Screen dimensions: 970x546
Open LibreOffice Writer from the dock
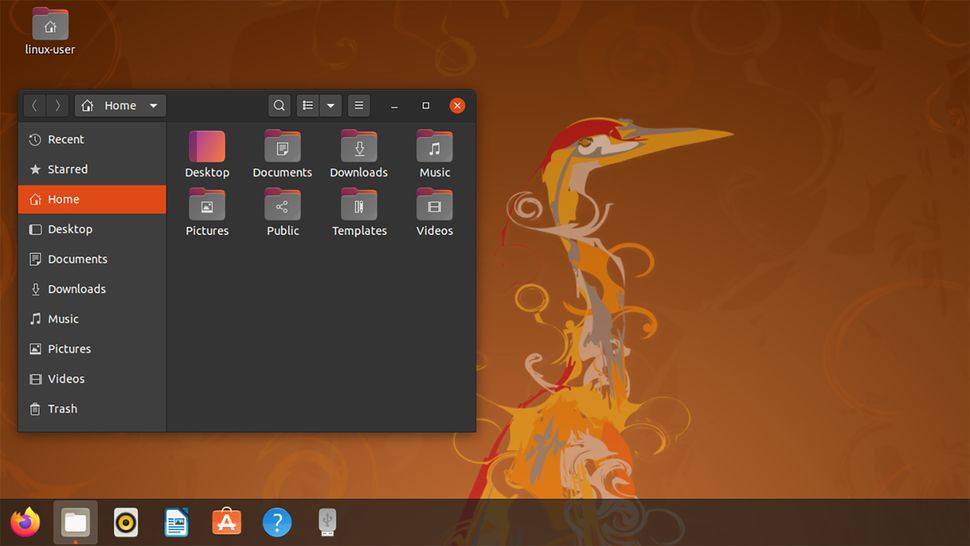[x=176, y=523]
